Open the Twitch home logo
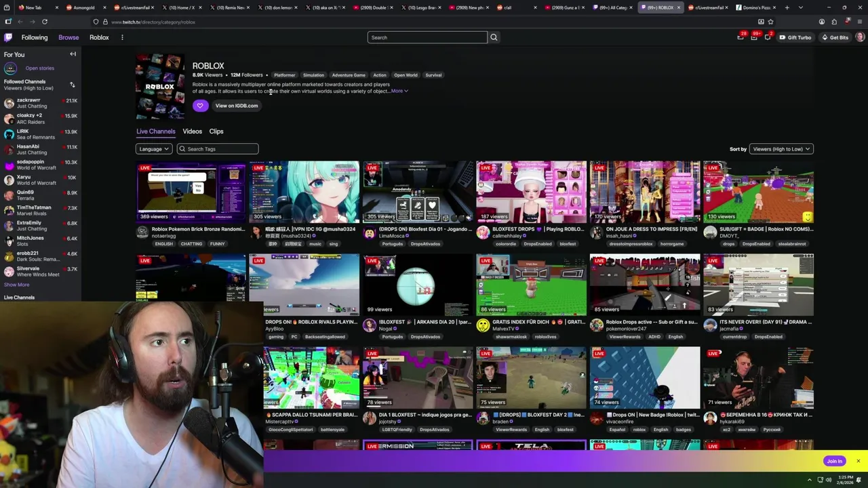This screenshot has height=488, width=868. click(8, 37)
